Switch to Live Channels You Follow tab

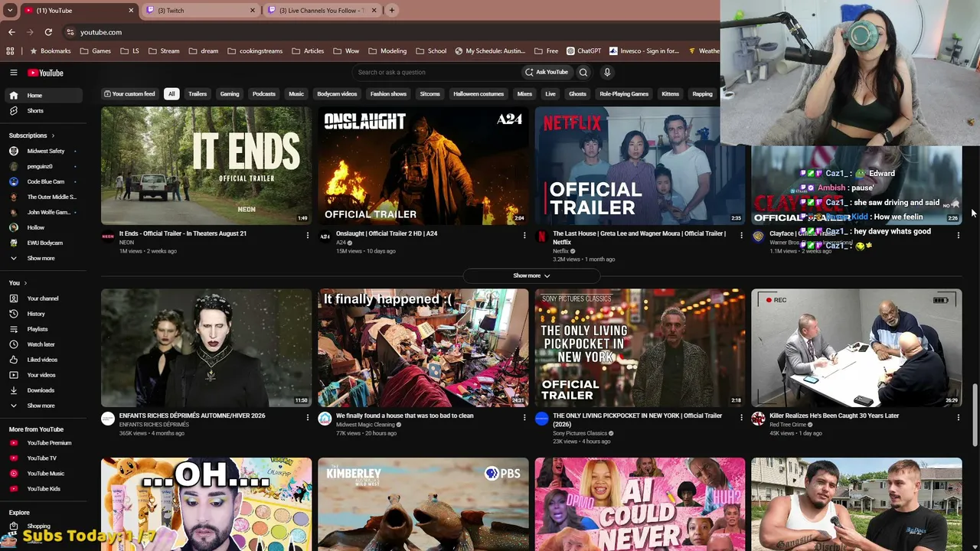click(x=323, y=11)
